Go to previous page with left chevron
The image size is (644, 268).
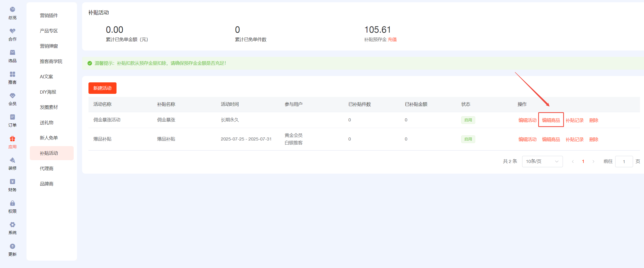(x=573, y=161)
